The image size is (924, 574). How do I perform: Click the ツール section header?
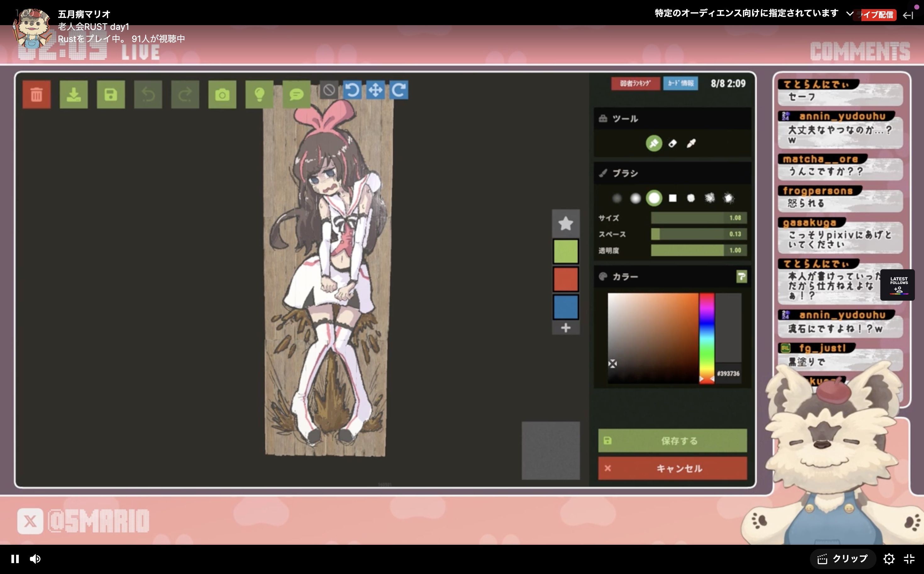click(x=672, y=118)
